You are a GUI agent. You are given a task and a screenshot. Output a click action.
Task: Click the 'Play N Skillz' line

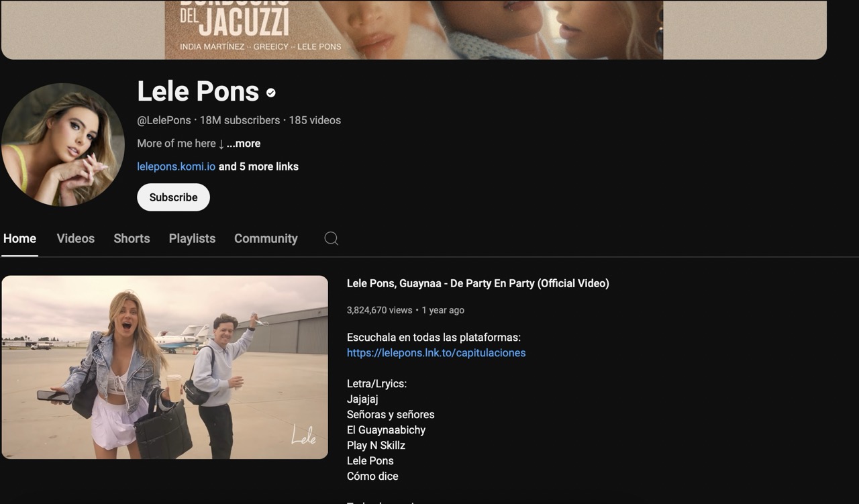pyautogui.click(x=376, y=445)
